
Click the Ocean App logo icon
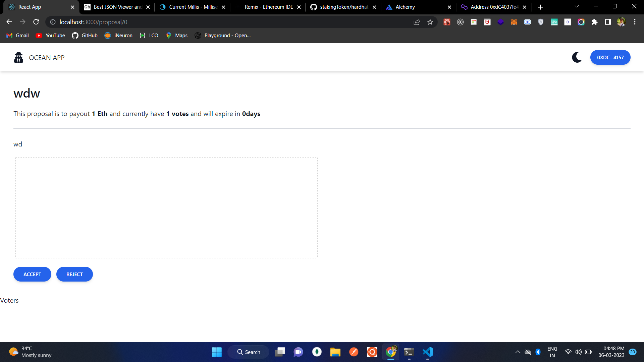pyautogui.click(x=19, y=57)
